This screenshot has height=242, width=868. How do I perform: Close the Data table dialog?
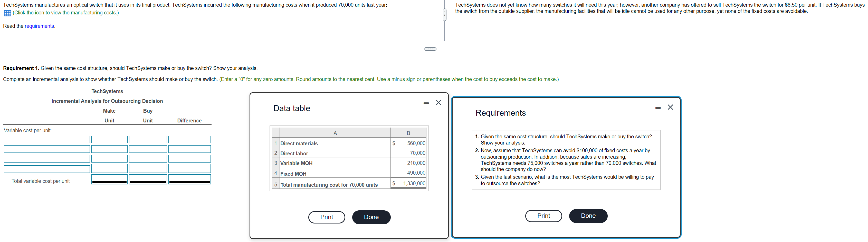pos(438,103)
